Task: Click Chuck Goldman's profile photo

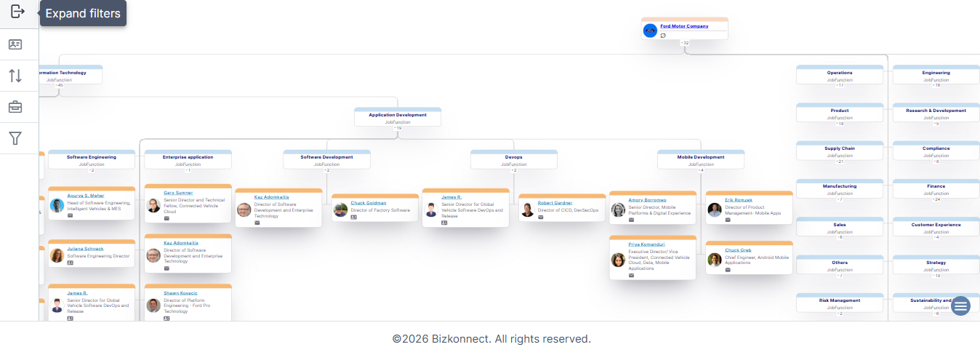Action: click(x=340, y=210)
